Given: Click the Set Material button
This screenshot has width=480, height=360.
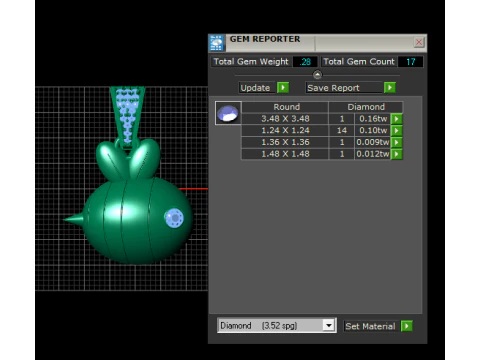Looking at the screenshot, I should [371, 326].
